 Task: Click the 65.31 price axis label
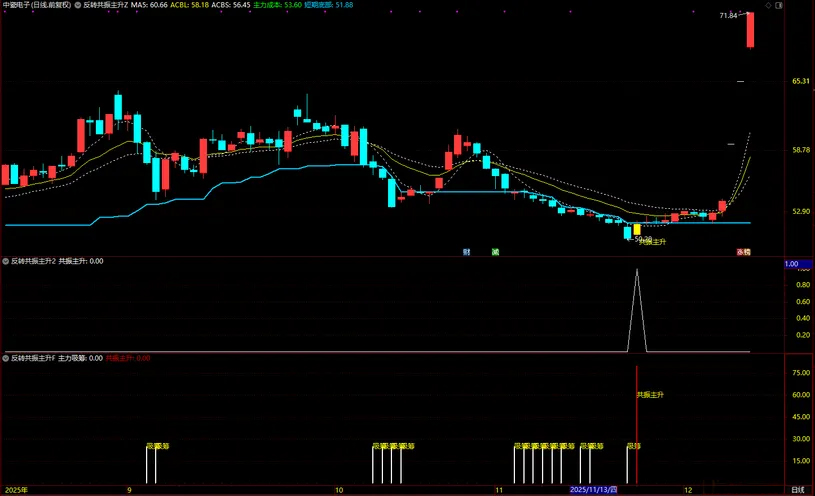point(801,81)
